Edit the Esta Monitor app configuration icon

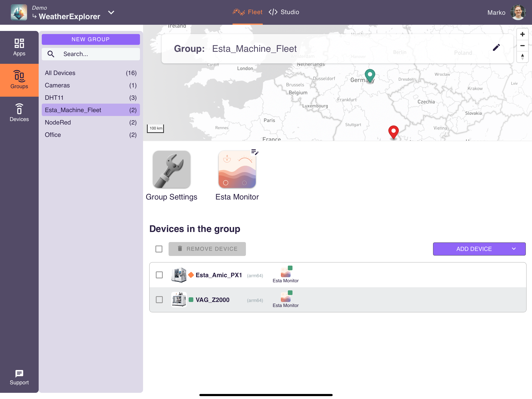pos(254,152)
